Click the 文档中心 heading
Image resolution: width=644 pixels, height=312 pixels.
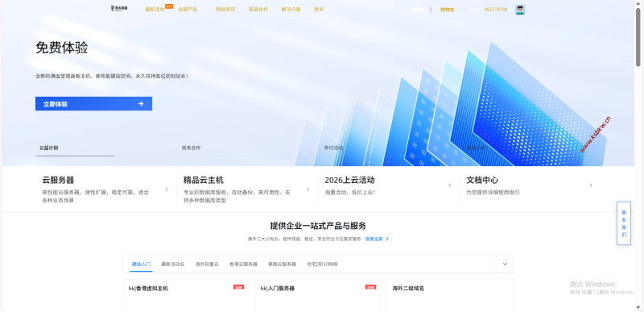(482, 180)
